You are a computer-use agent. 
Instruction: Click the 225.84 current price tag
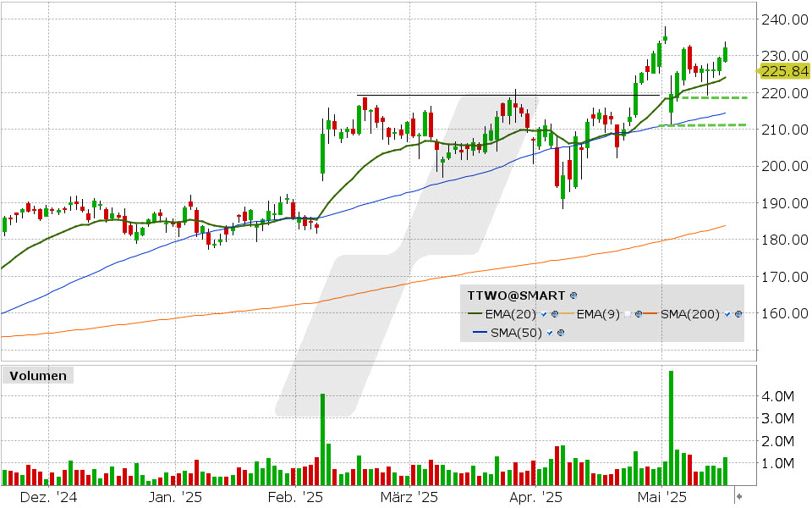(782, 71)
